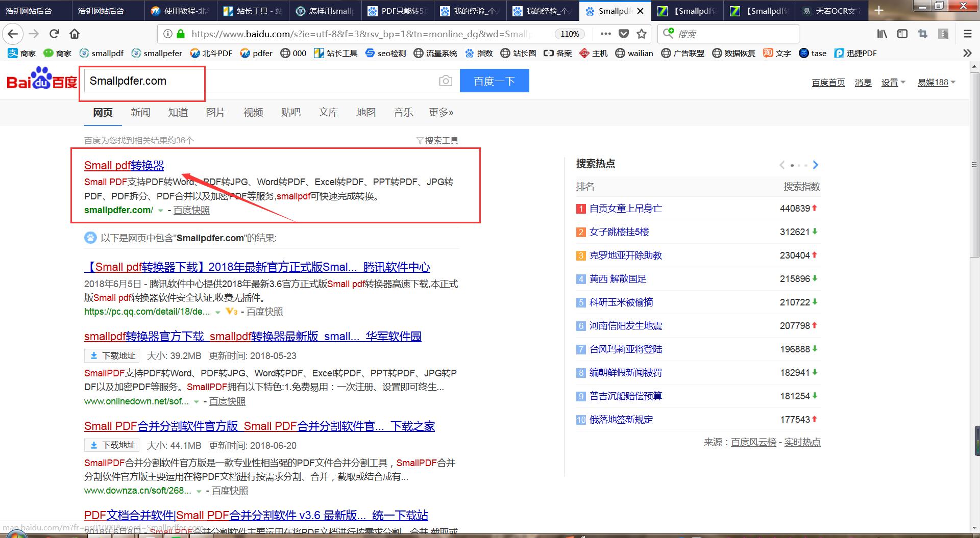
Task: Open 搜索工具 filter options
Action: [437, 140]
